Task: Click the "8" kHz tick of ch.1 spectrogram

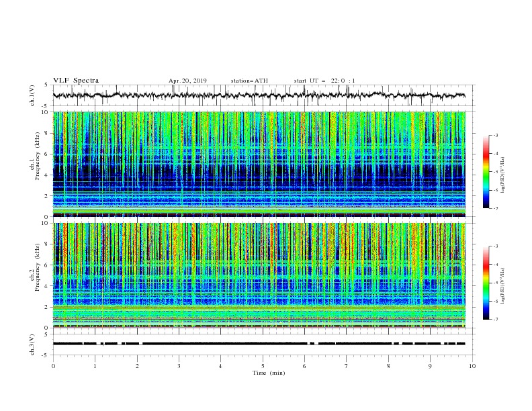Action: 46,133
